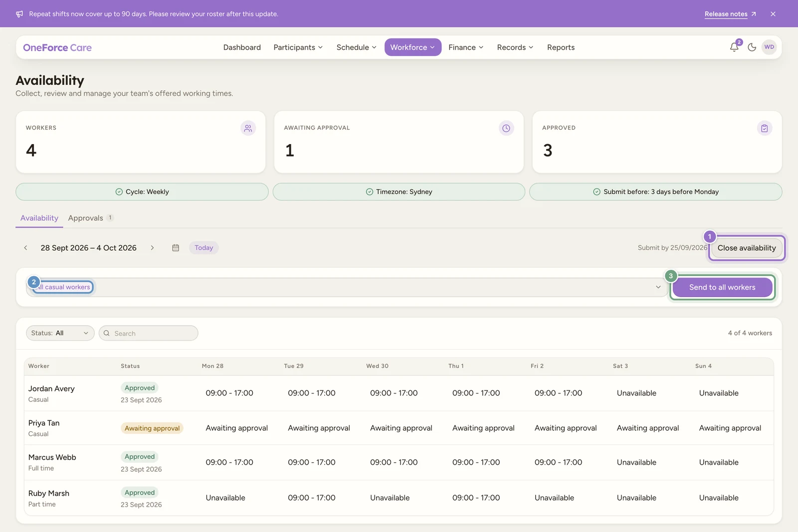Screen dimensions: 798x532
Task: Click Ruby Marsh's Approved status badge
Action: pyautogui.click(x=140, y=493)
